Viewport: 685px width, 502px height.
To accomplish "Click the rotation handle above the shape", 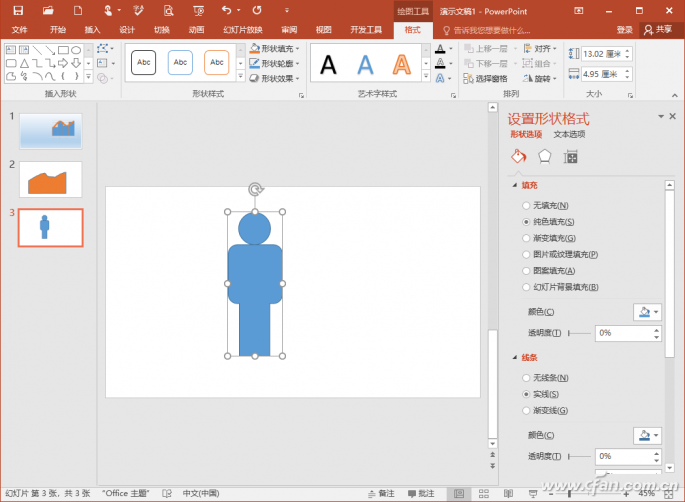I will pyautogui.click(x=255, y=188).
